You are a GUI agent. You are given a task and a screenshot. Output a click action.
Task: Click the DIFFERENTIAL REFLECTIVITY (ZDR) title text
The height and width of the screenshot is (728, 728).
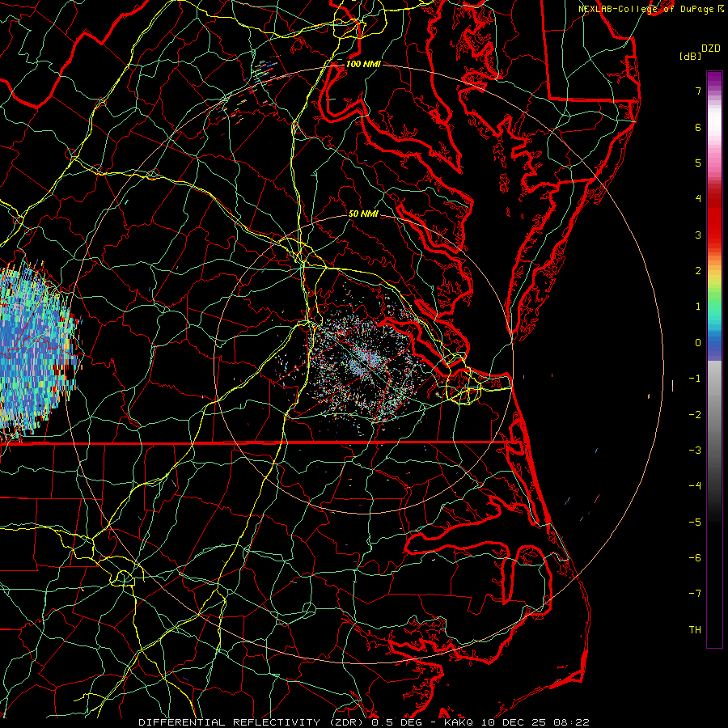(x=252, y=722)
